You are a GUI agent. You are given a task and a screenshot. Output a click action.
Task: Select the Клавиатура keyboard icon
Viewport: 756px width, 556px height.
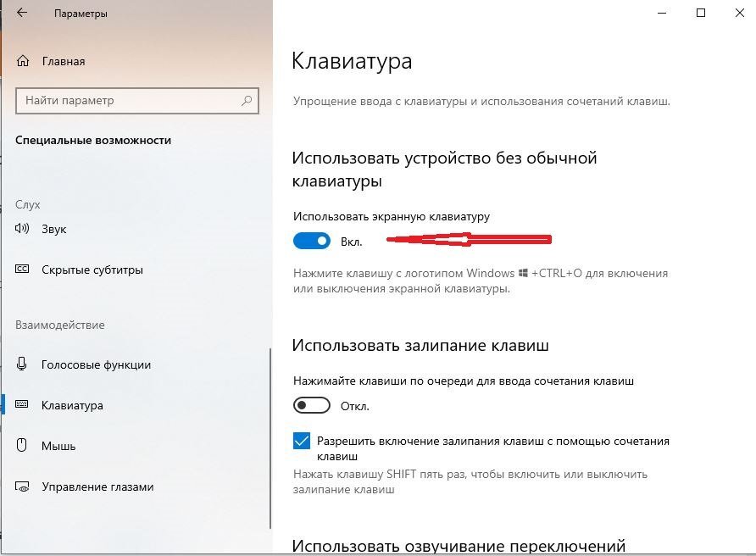tap(22, 404)
